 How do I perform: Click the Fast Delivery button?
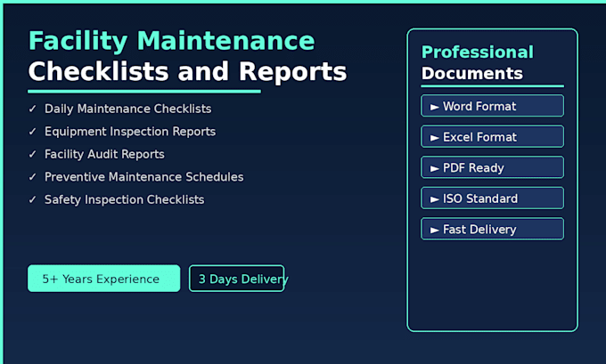click(x=492, y=230)
